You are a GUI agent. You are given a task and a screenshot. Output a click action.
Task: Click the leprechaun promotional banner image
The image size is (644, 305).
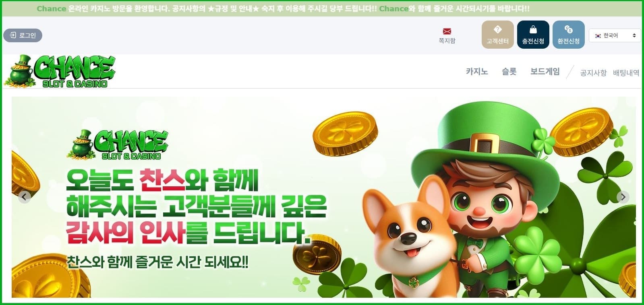pyautogui.click(x=323, y=197)
